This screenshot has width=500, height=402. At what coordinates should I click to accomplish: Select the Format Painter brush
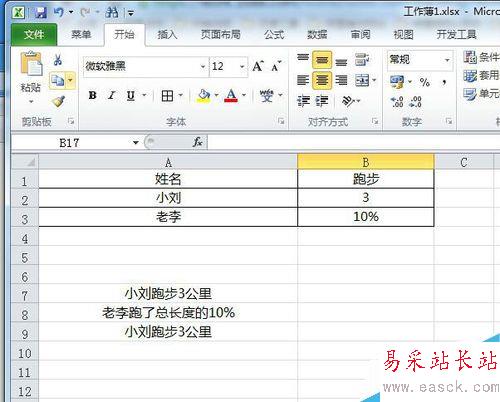pyautogui.click(x=58, y=101)
